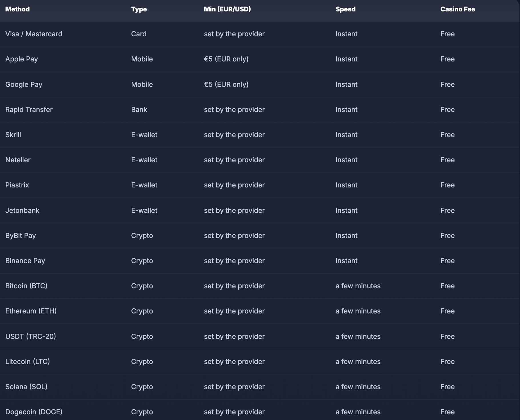The image size is (520, 420).
Task: Click the Skrill method cell
Action: click(x=13, y=135)
